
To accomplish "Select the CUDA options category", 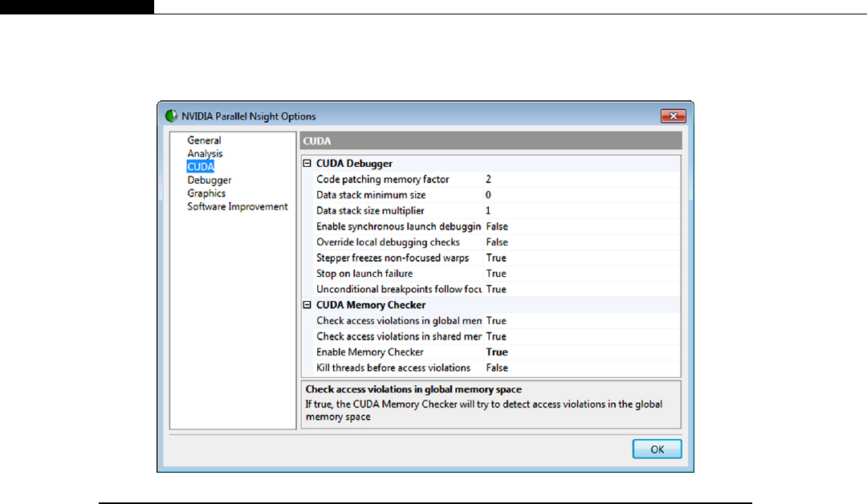I will pos(200,167).
